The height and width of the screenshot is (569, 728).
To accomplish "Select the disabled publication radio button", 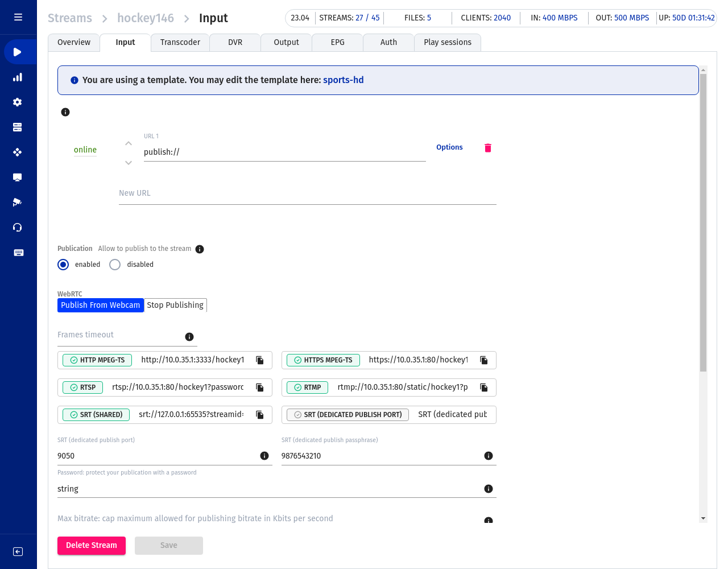I will pyautogui.click(x=115, y=265).
